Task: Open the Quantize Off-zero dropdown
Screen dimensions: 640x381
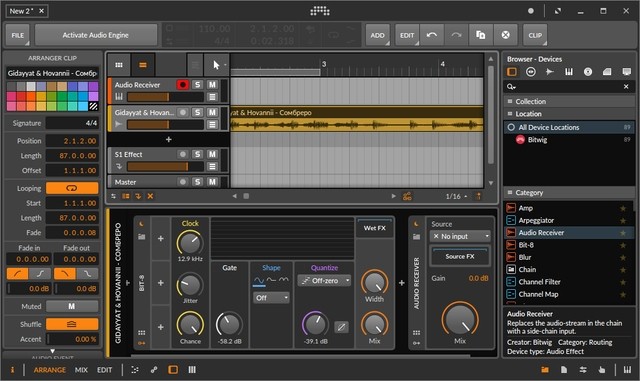Action: (x=324, y=281)
